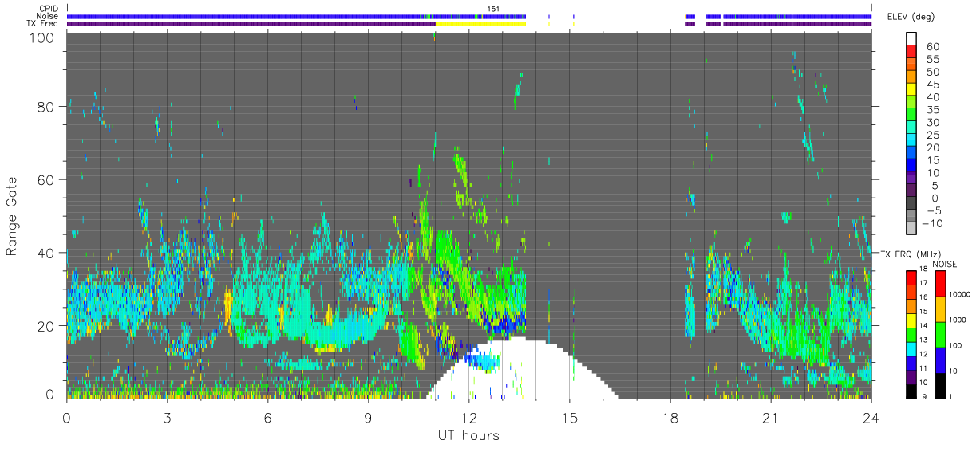This screenshot has width=980, height=452.
Task: Select the "Noise" row label at top left
Action: click(48, 16)
